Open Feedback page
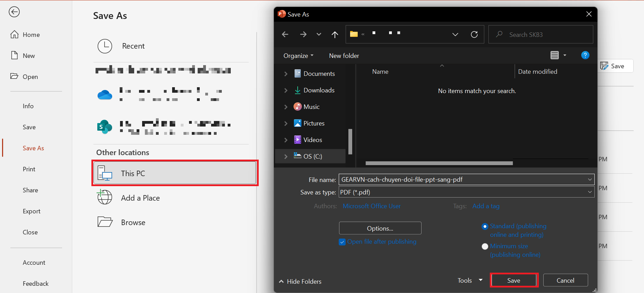 [x=36, y=284]
